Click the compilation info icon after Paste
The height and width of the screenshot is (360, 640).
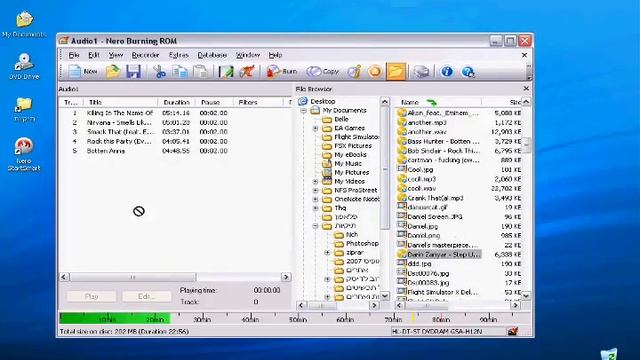point(226,71)
